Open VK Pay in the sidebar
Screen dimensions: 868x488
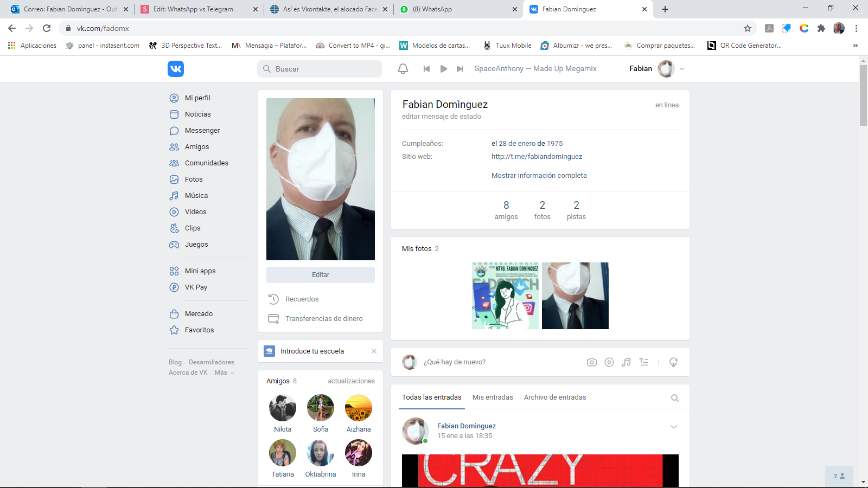[196, 287]
